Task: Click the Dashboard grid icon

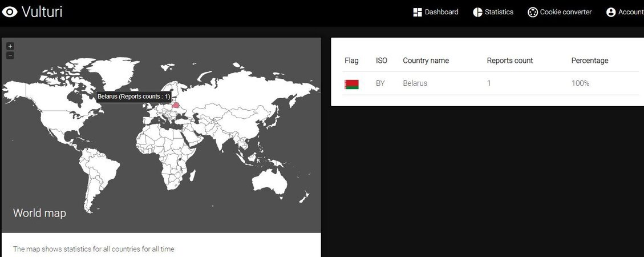Action: (x=418, y=13)
